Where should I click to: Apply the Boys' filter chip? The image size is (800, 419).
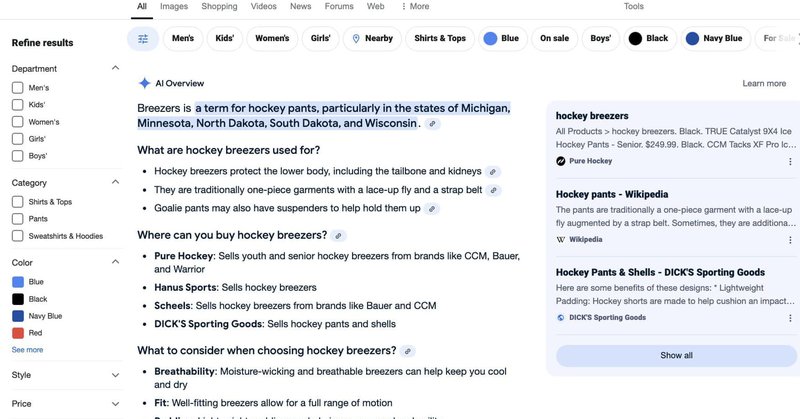pyautogui.click(x=601, y=39)
